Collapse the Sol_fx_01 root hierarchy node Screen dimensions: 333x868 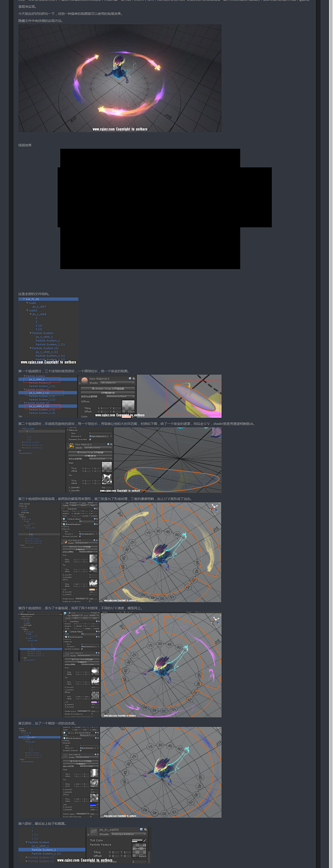tap(23, 299)
